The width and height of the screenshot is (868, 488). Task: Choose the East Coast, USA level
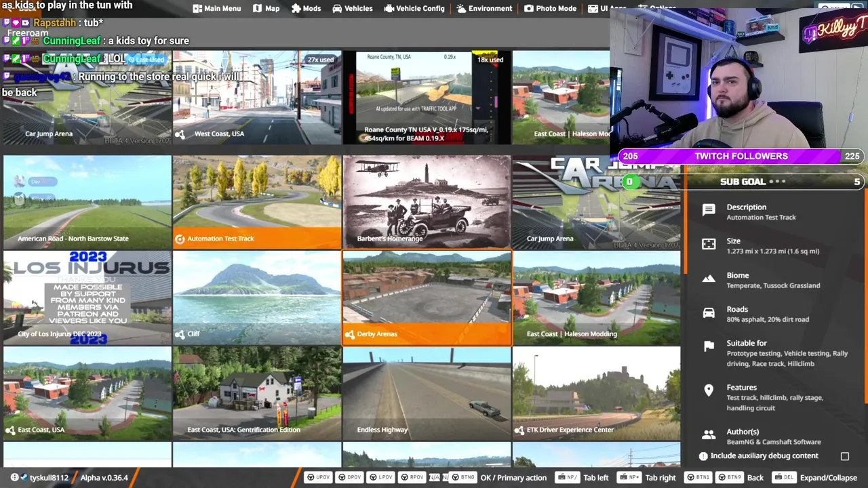pyautogui.click(x=87, y=394)
